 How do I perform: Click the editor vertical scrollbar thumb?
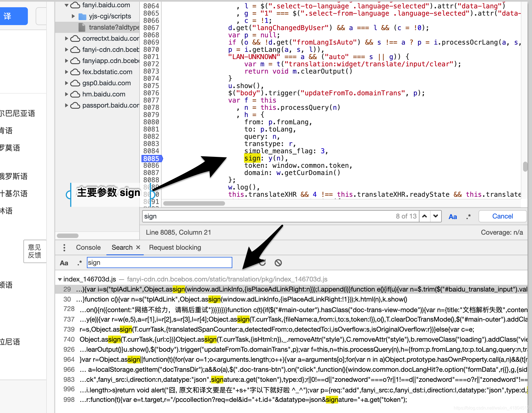pyautogui.click(x=525, y=167)
